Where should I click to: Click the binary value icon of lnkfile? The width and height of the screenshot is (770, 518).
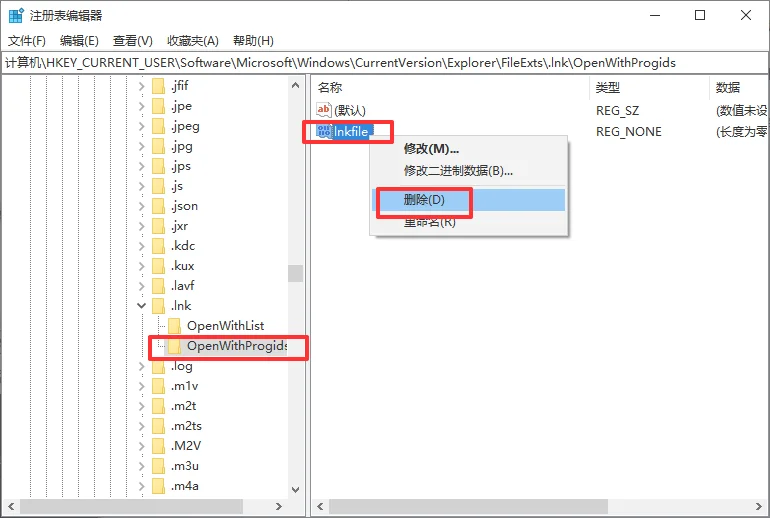click(x=324, y=131)
